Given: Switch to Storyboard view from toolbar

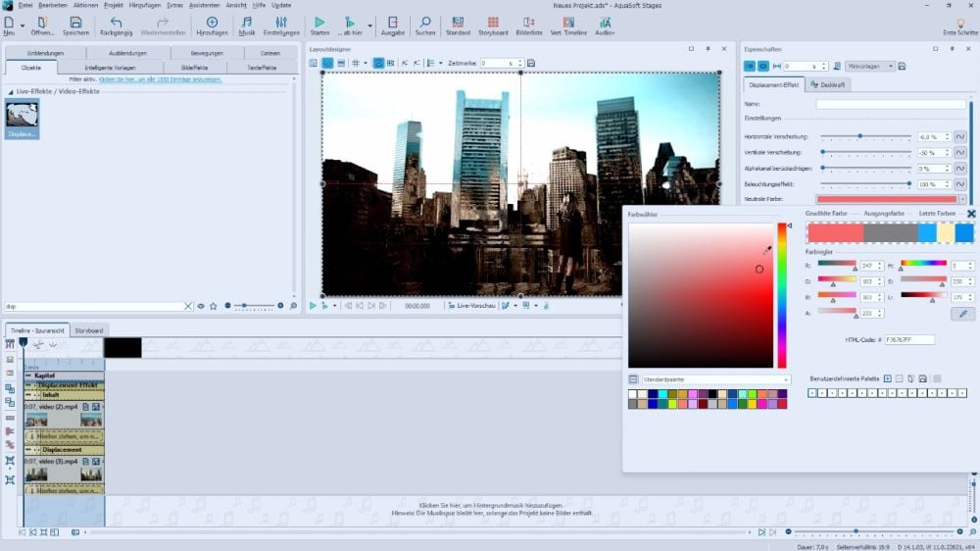Looking at the screenshot, I should pos(493,23).
